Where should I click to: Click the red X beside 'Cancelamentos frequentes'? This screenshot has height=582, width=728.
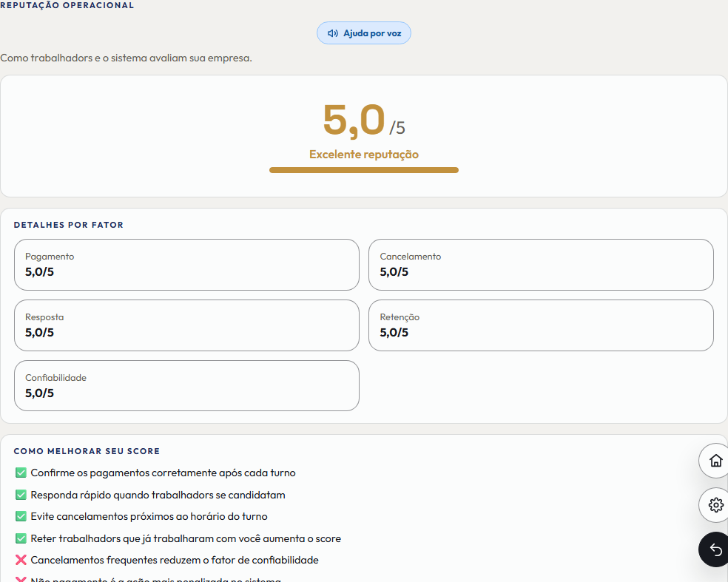point(21,561)
